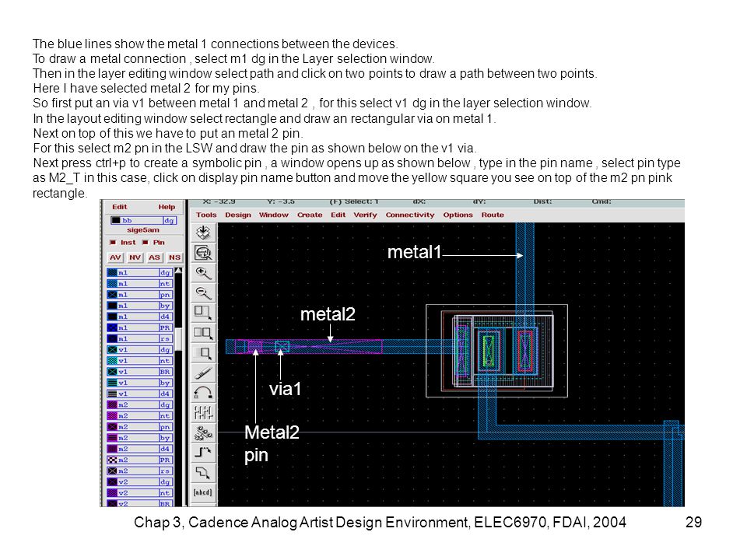Click the AV all-visible button
The image size is (747, 560).
coord(115,257)
